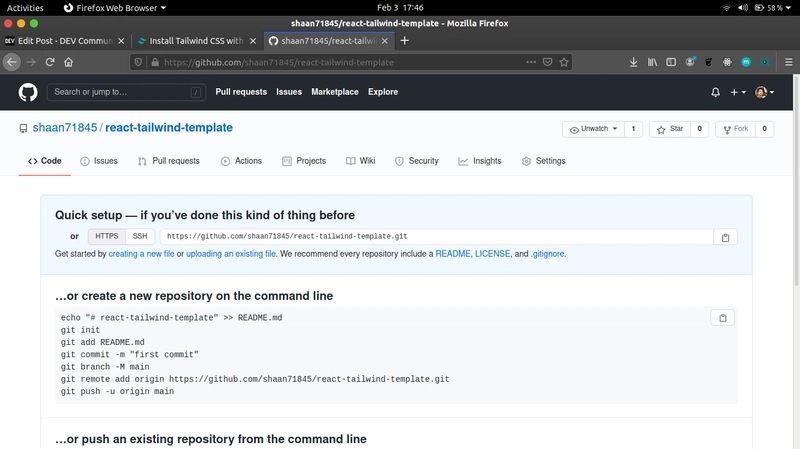
Task: Close the shaan71845/react-tailwind tab
Action: click(385, 41)
